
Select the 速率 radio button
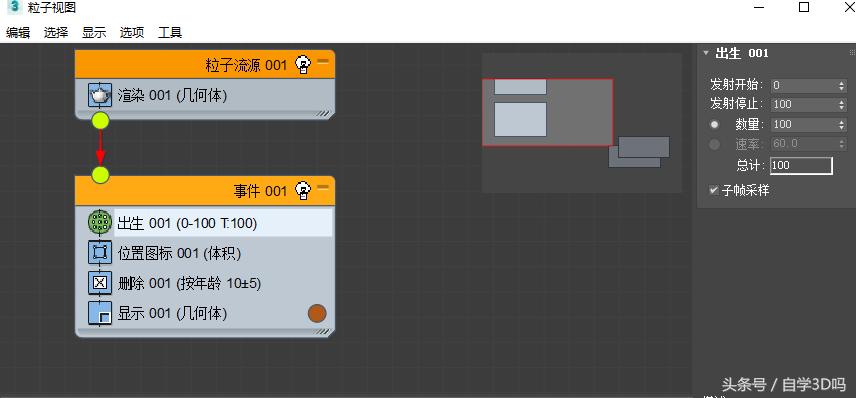[715, 144]
